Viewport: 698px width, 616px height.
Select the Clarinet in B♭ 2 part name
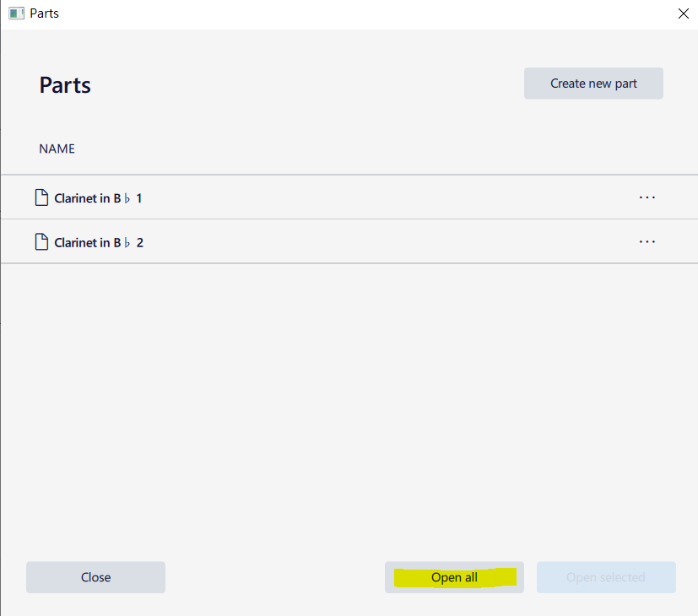(98, 243)
